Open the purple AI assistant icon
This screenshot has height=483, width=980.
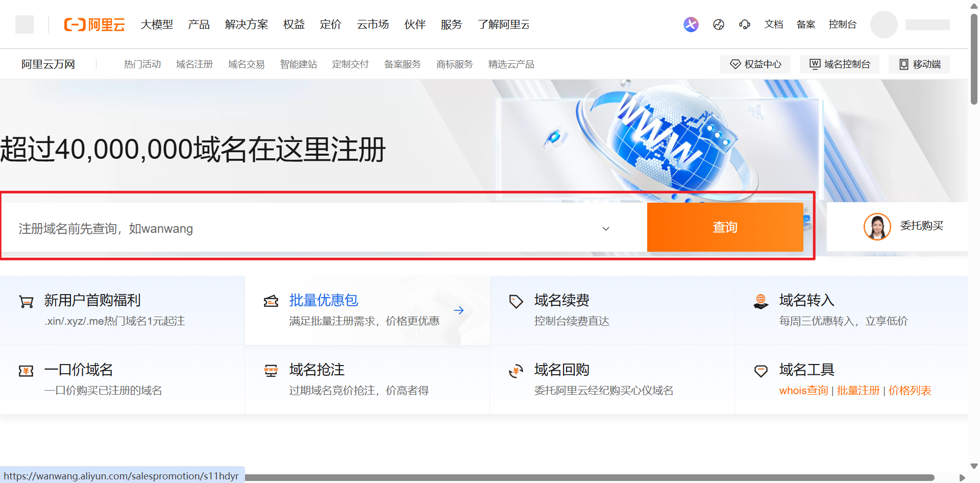coord(691,25)
